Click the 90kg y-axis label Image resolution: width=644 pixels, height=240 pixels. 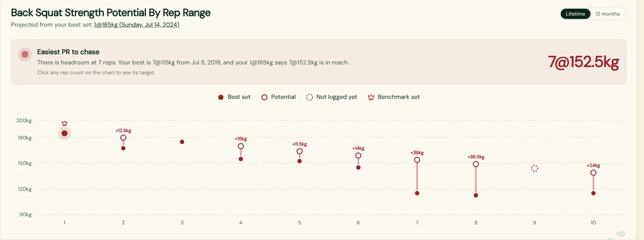(25, 215)
